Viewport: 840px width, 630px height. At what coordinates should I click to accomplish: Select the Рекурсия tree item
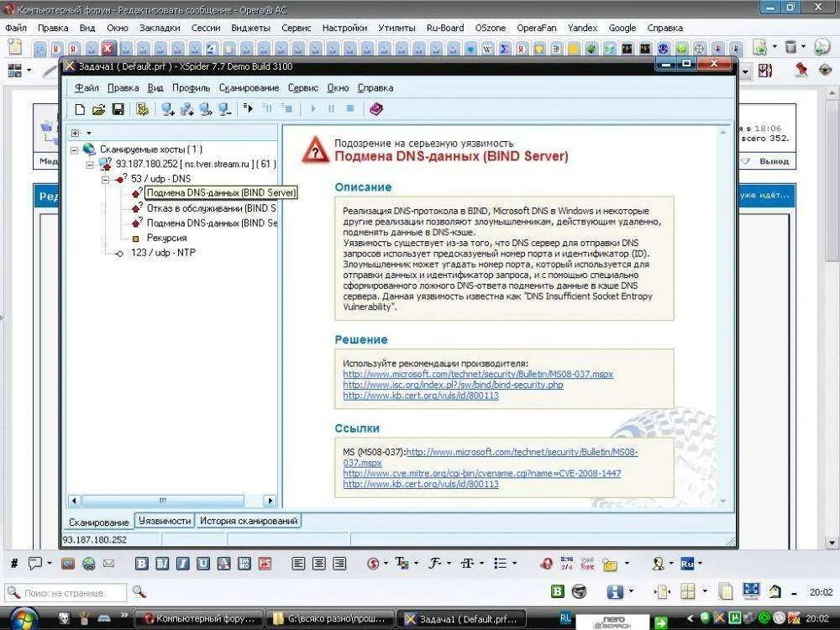coord(166,238)
